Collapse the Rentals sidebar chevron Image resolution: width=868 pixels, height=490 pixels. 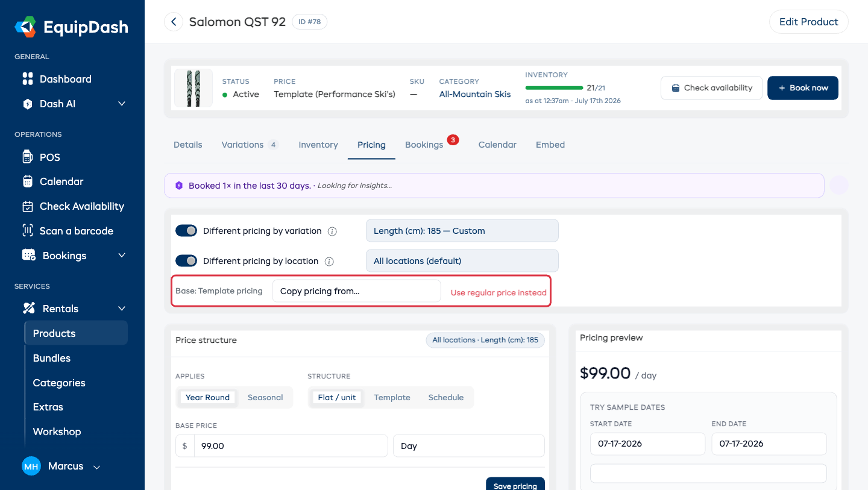122,309
